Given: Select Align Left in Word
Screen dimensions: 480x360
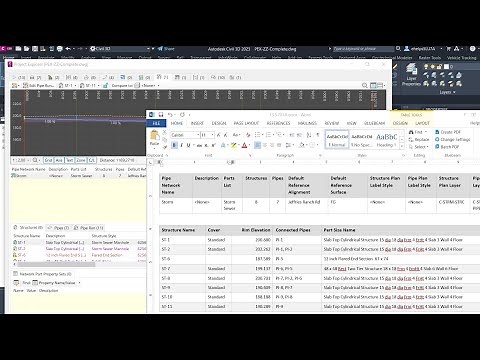Looking at the screenshot, I should pyautogui.click(x=257, y=145).
